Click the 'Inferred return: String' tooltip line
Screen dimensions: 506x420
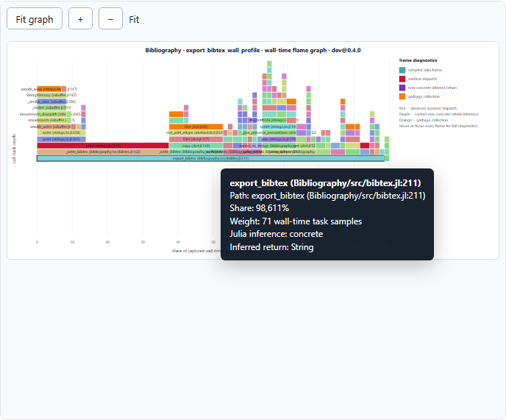[271, 247]
